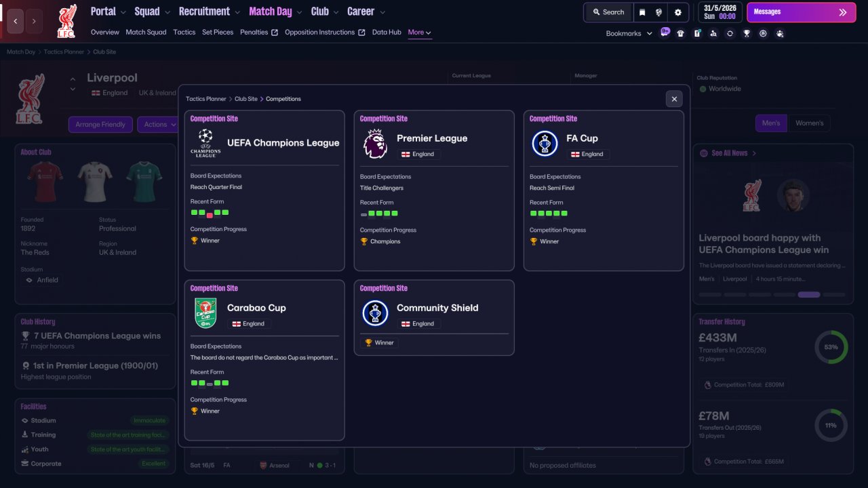Click the Carabao Cup logo

coord(205,313)
